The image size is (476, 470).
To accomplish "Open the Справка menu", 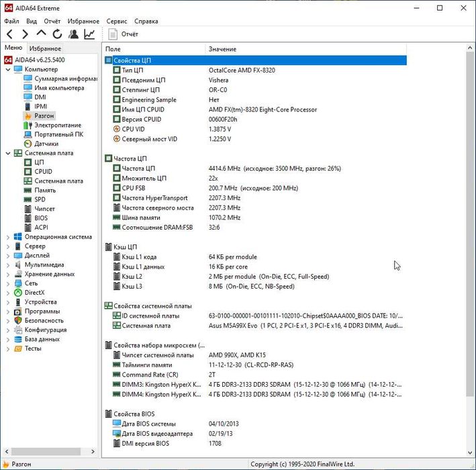I will click(x=146, y=21).
